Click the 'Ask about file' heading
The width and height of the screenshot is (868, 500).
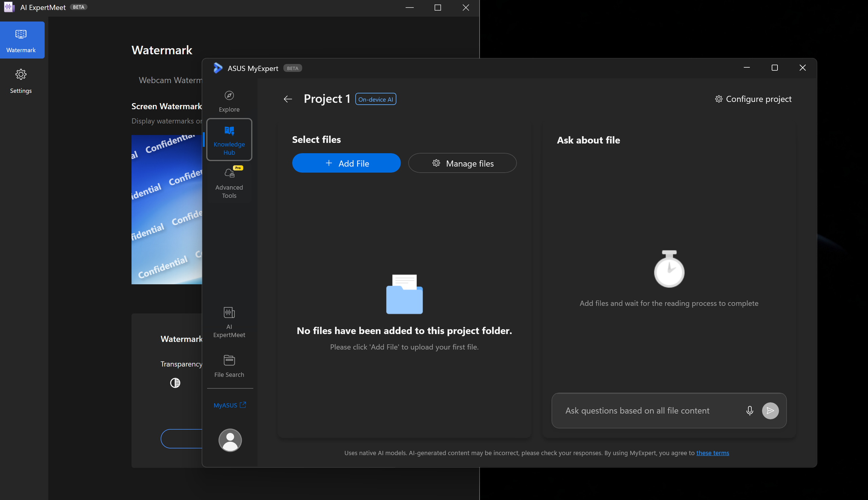[x=589, y=140]
